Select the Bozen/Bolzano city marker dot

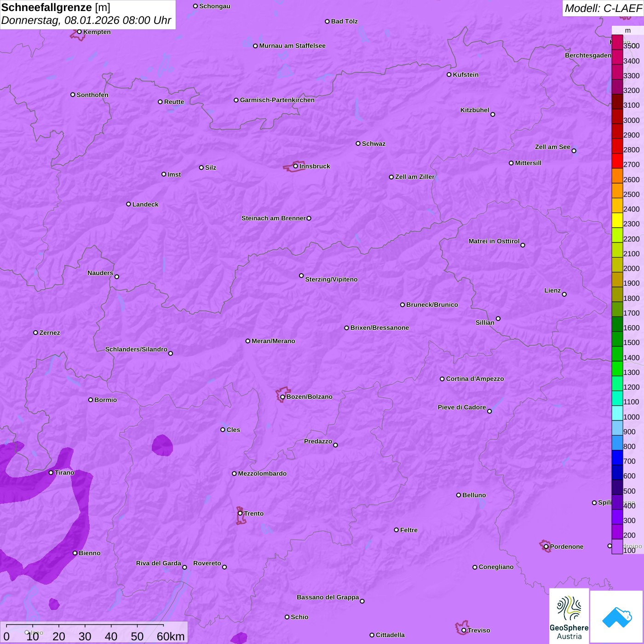click(x=283, y=397)
